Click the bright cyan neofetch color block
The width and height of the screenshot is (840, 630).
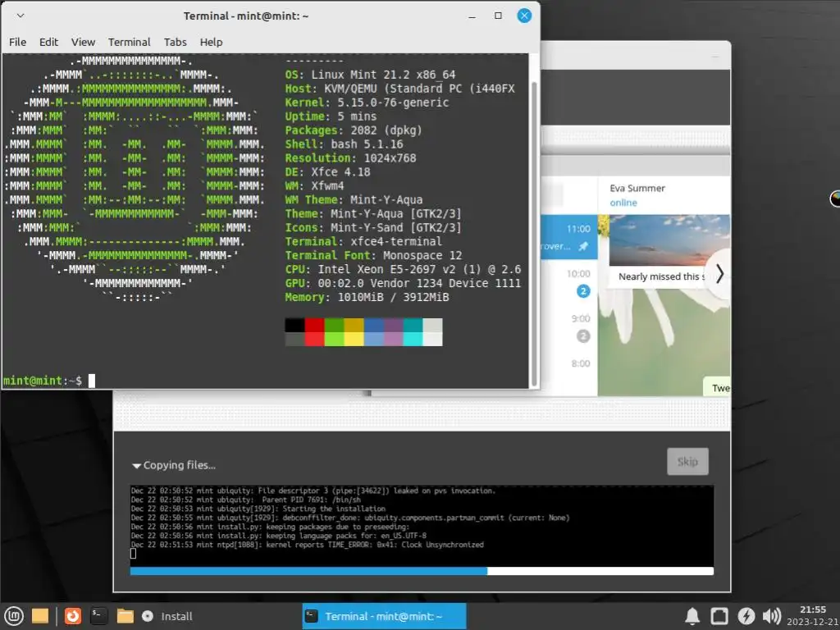tap(413, 339)
